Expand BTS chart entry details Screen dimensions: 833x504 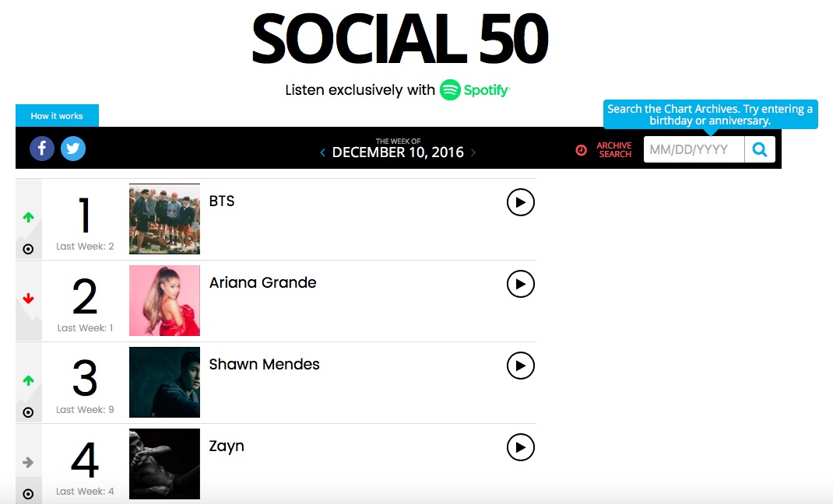[29, 249]
